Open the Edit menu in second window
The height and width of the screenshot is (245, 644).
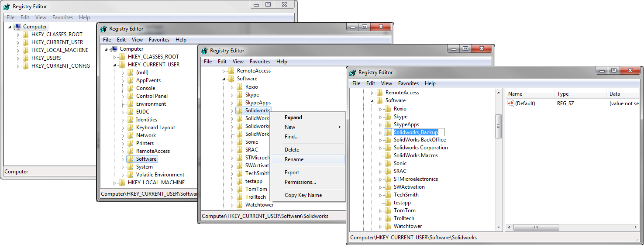(x=121, y=40)
